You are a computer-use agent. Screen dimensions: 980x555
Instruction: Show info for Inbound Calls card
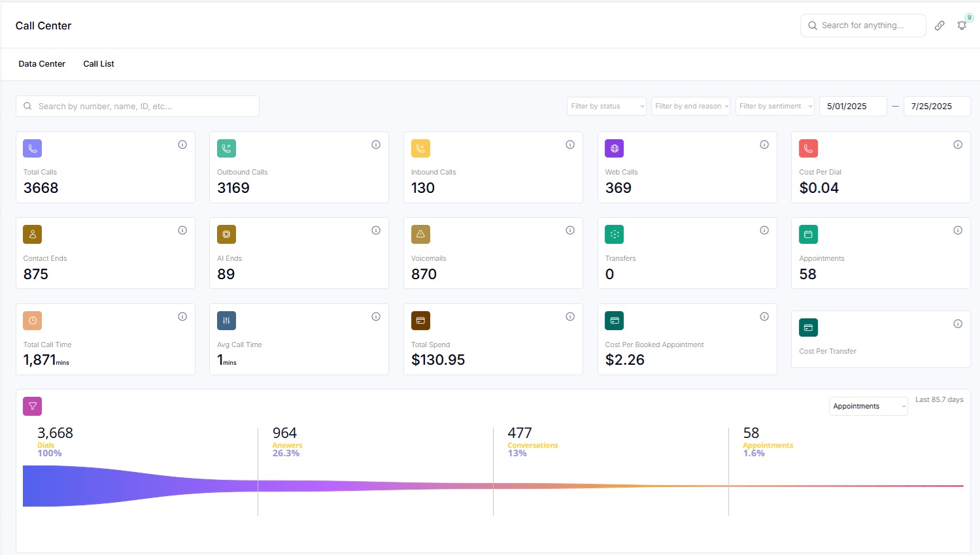click(570, 144)
